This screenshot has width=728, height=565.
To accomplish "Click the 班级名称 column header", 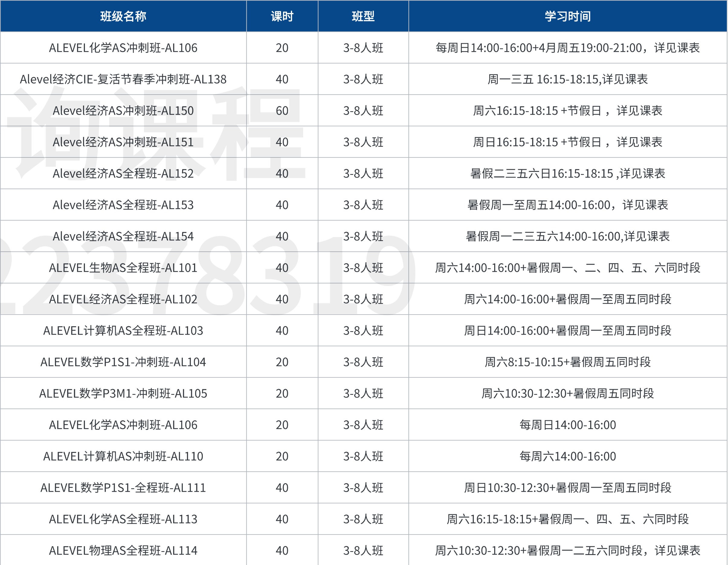I will click(x=123, y=16).
